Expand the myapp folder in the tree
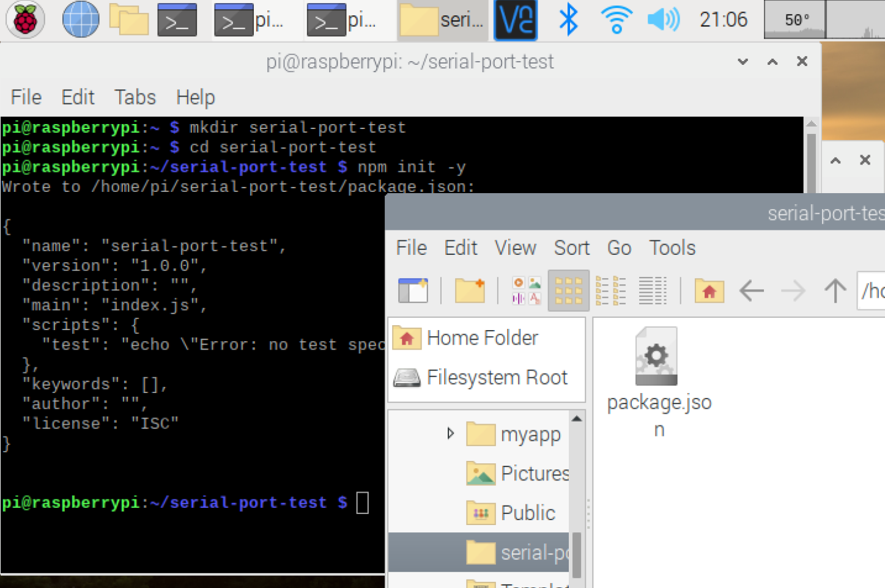The height and width of the screenshot is (588, 885). [x=451, y=433]
